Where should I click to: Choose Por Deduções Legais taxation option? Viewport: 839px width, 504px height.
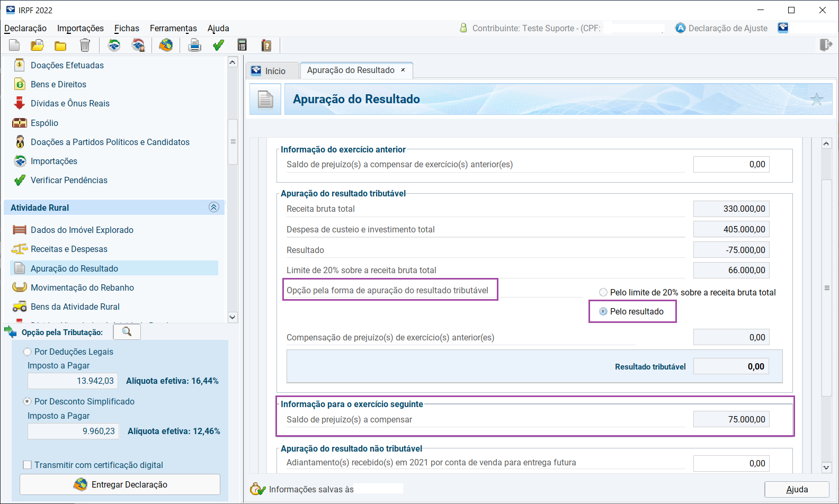(x=27, y=352)
